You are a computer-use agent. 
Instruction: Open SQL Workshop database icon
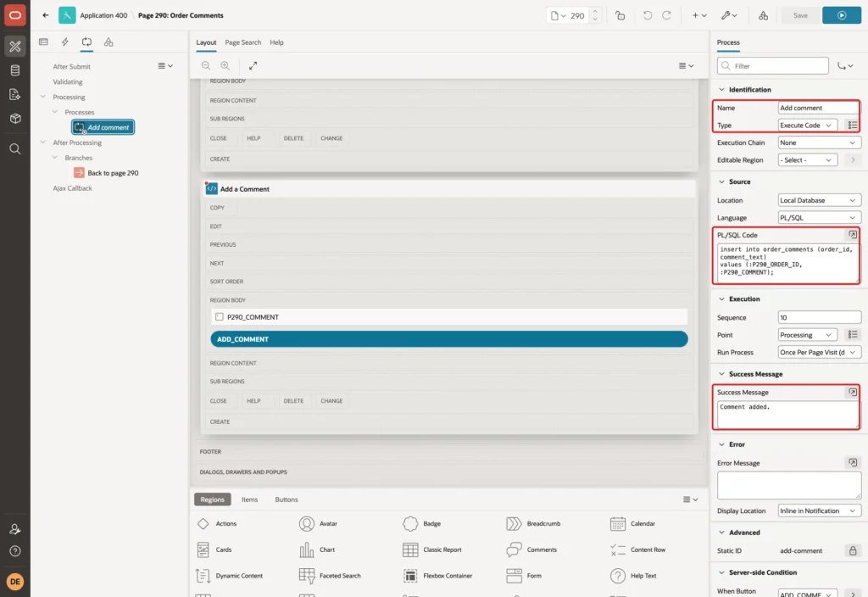click(x=15, y=70)
